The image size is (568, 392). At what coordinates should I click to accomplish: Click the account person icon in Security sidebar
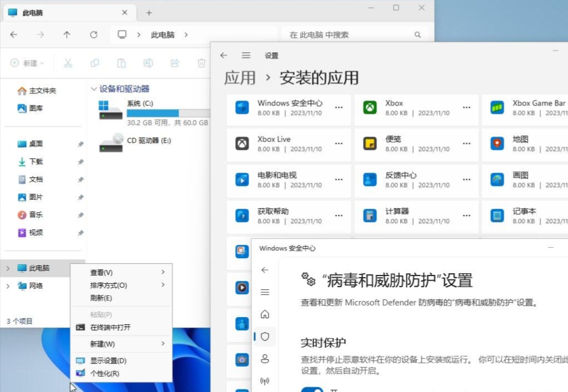[265, 359]
